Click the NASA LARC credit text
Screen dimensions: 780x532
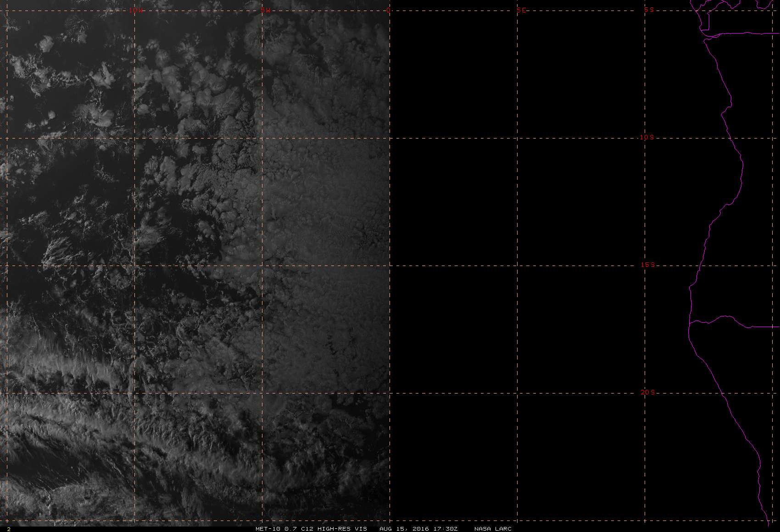(493, 528)
